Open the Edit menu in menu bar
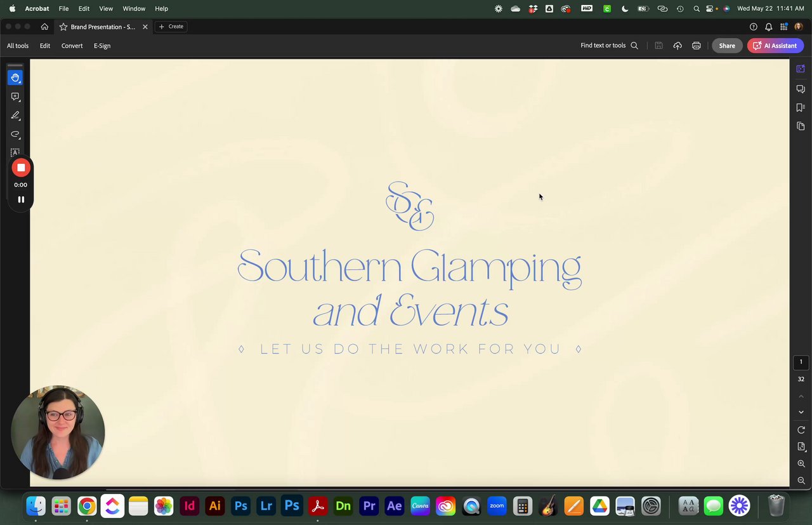812x525 pixels. point(84,9)
